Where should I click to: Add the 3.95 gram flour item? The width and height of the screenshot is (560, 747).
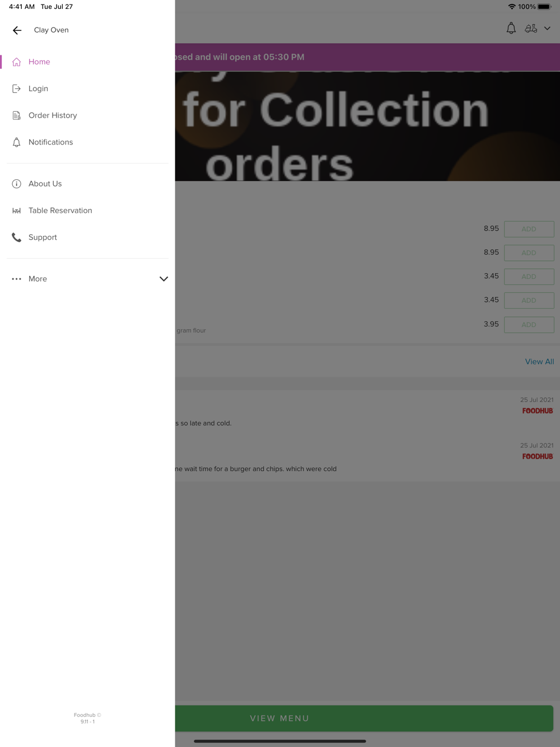529,325
